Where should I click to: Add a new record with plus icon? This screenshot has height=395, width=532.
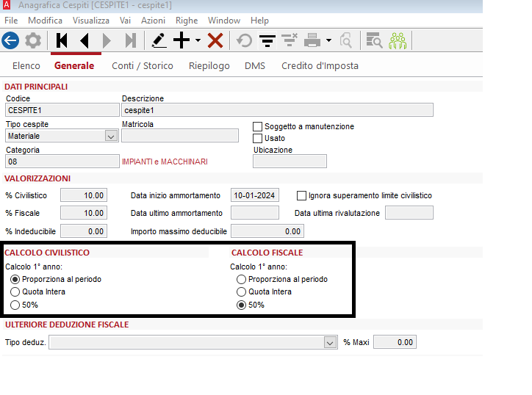click(x=181, y=40)
